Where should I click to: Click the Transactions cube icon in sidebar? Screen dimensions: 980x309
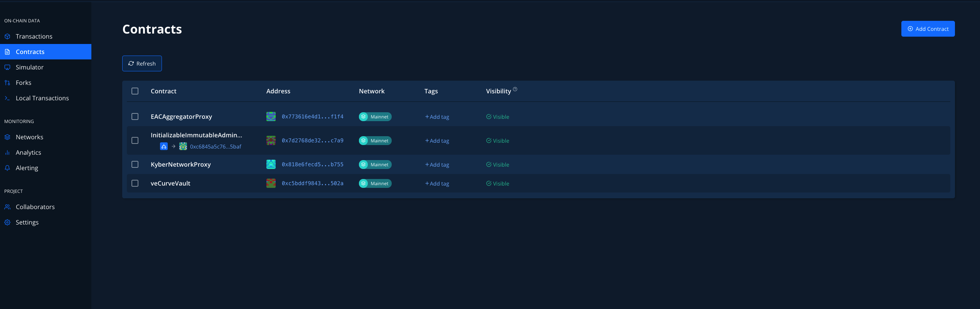(7, 36)
